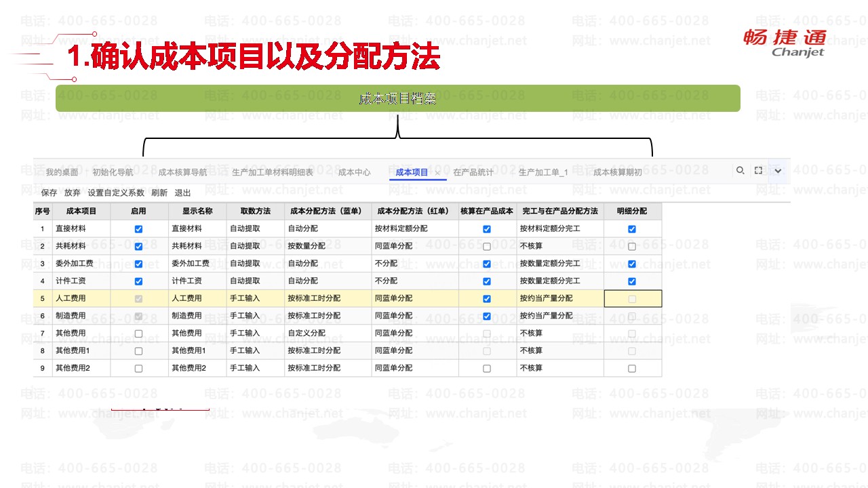Image resolution: width=868 pixels, height=488 pixels.
Task: Open the tab list chevron dropdown
Action: [x=778, y=171]
